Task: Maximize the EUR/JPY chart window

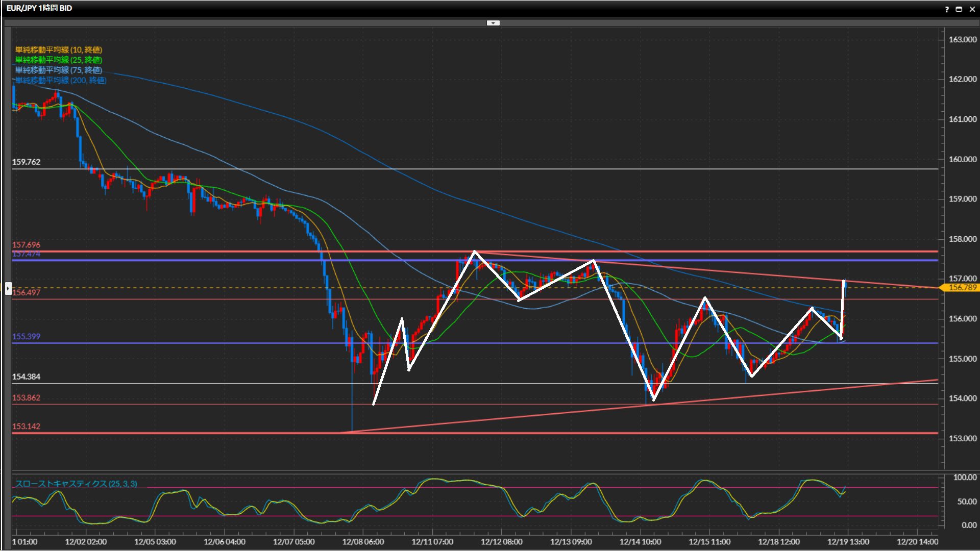Action: point(959,9)
